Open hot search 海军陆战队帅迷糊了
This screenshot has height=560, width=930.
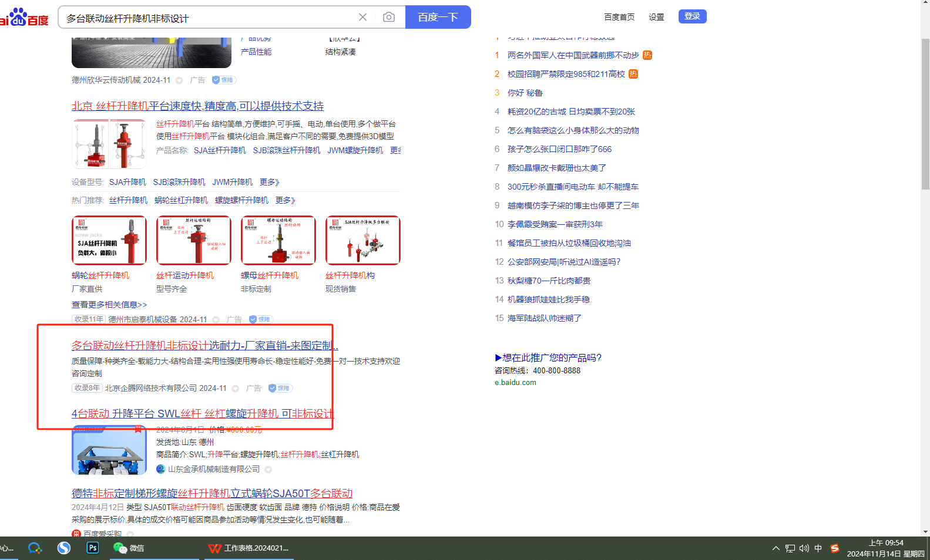pos(545,318)
